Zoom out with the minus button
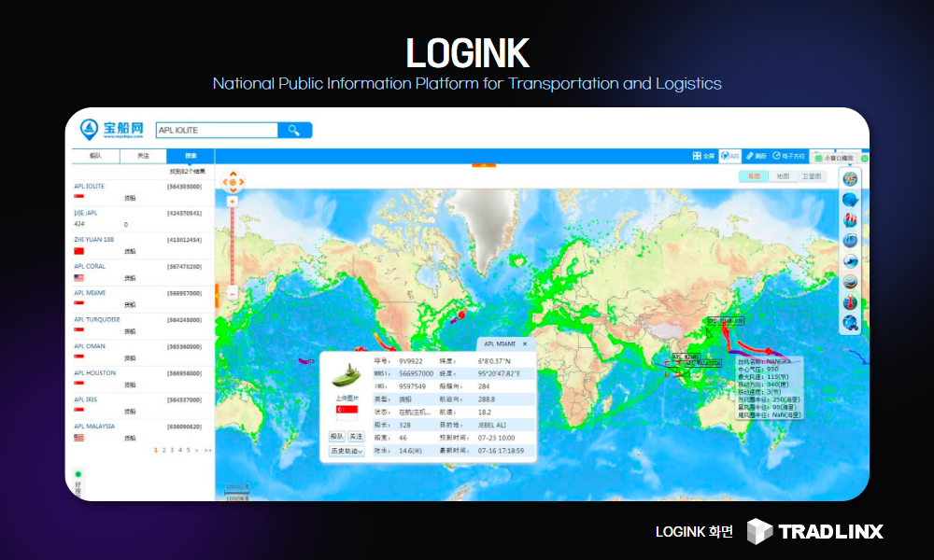 coord(233,293)
